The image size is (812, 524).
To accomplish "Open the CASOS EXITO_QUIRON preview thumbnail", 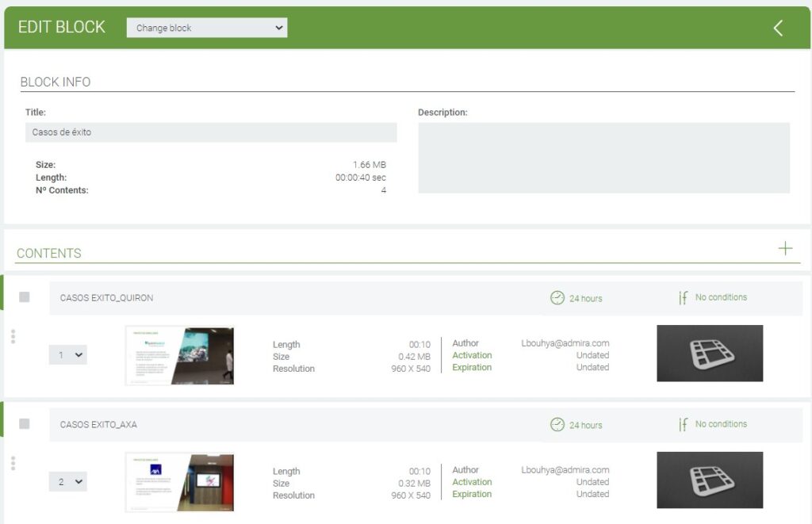I will [x=180, y=355].
